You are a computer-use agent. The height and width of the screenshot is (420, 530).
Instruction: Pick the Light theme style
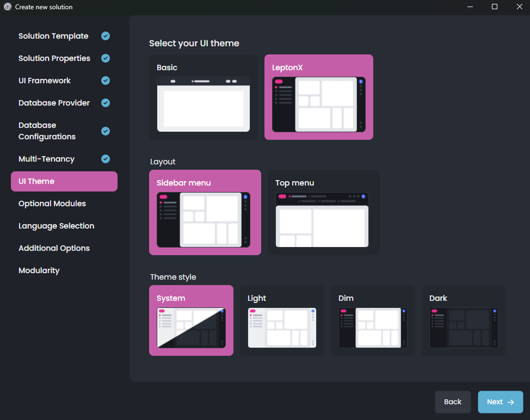(282, 320)
